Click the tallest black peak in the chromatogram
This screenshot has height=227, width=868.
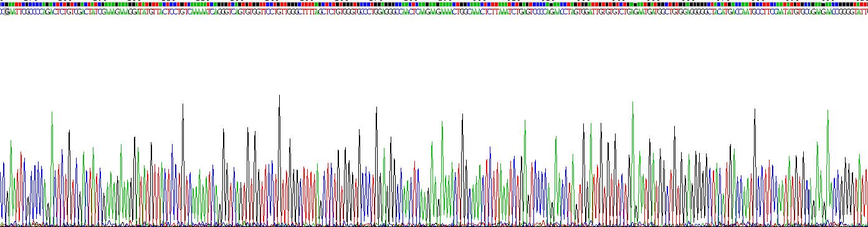279,160
